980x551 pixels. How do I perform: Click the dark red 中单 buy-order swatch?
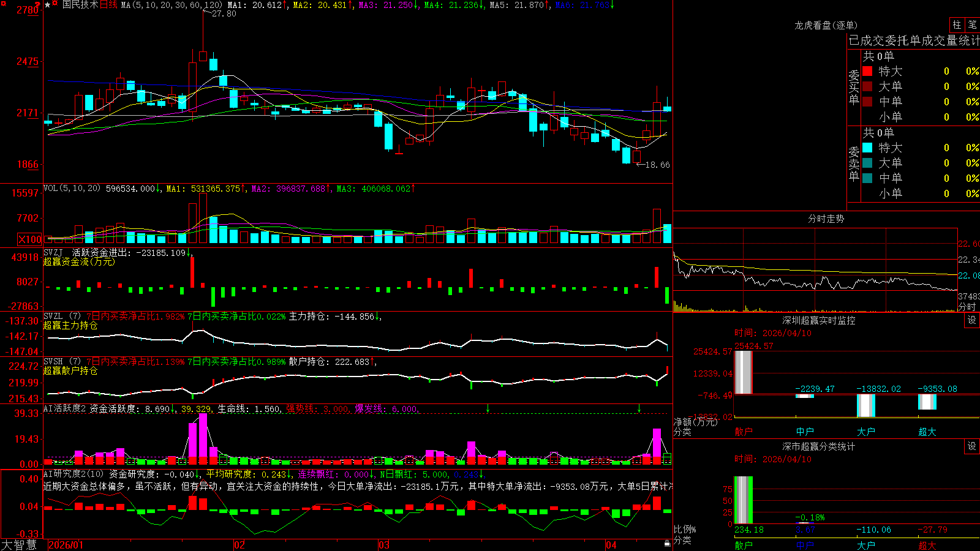coord(867,102)
